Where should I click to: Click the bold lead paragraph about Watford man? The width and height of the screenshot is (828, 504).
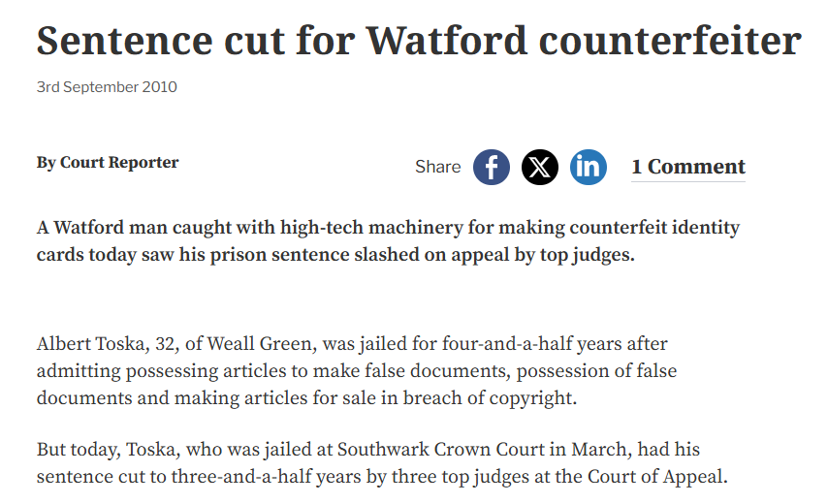click(388, 241)
